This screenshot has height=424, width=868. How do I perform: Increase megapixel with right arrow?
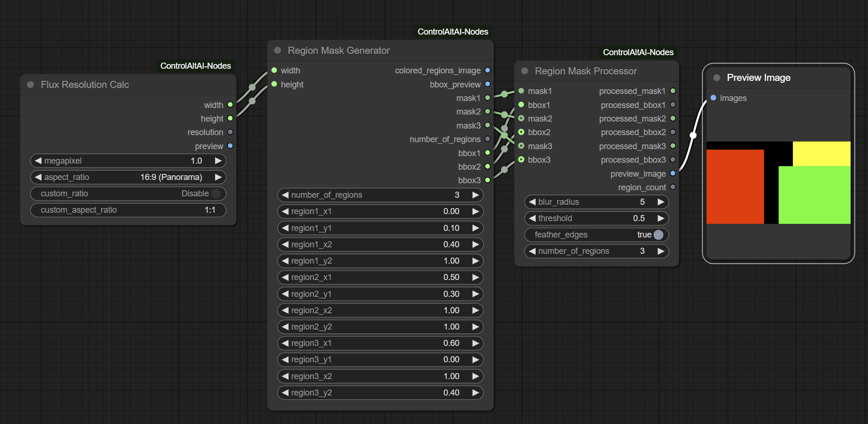click(x=218, y=161)
